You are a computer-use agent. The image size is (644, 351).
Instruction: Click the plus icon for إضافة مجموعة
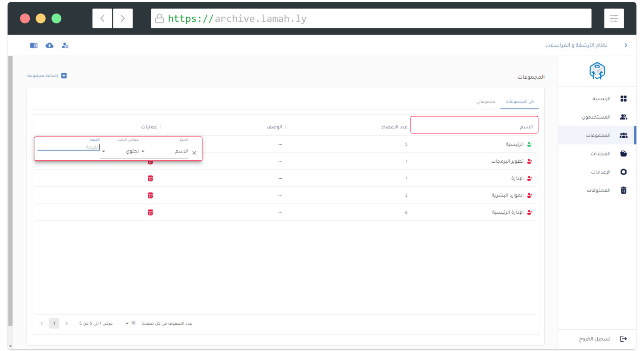(64, 76)
